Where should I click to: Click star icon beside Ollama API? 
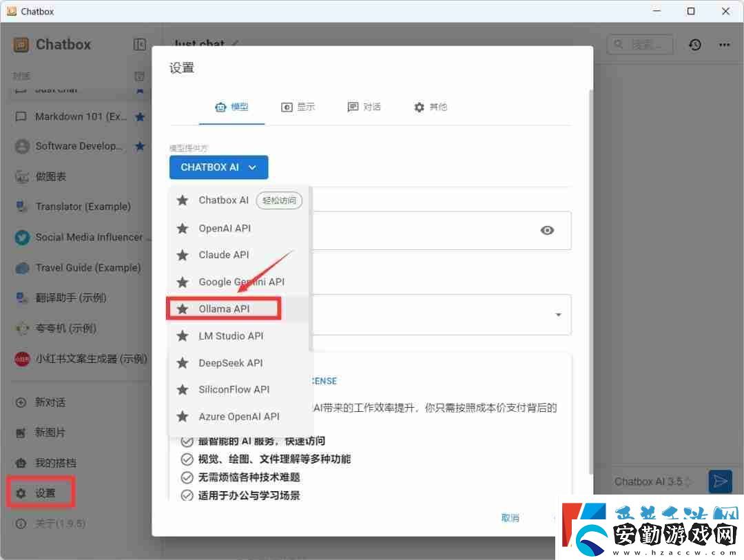tap(182, 309)
